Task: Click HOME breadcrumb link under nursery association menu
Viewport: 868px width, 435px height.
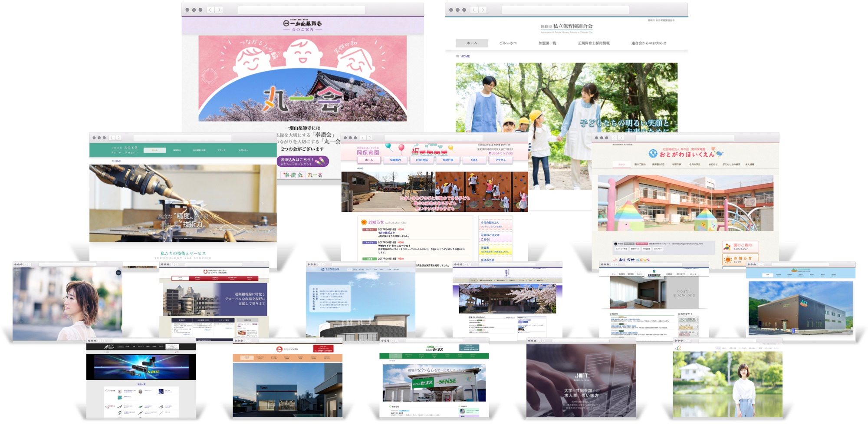Action: tap(465, 56)
